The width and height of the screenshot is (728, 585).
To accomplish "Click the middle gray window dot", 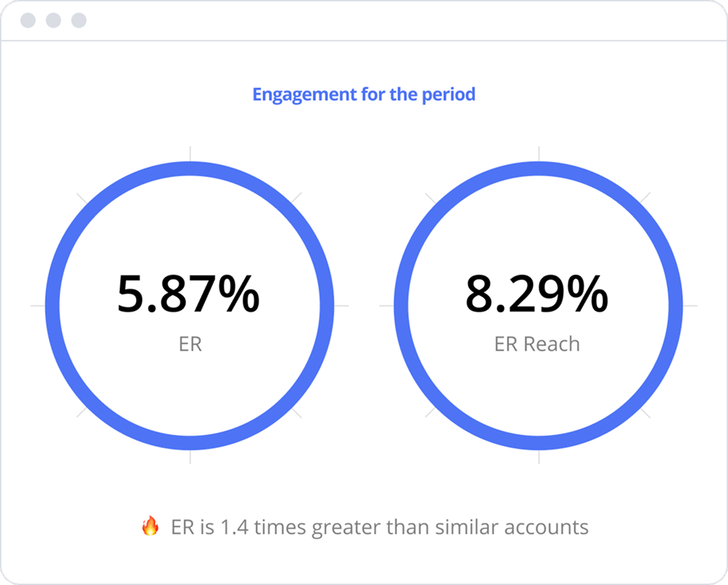I will pos(53,20).
